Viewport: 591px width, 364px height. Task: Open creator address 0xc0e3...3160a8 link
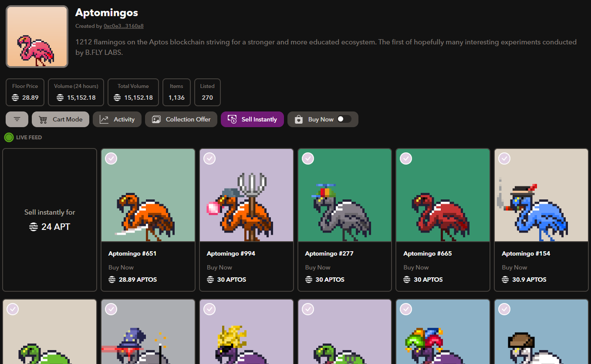(124, 26)
